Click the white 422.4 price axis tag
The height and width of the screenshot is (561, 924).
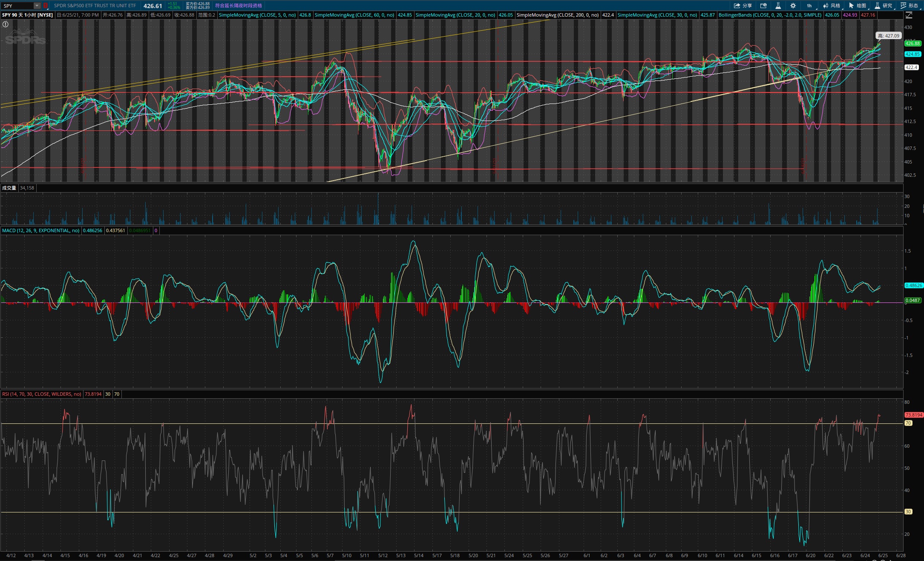912,67
